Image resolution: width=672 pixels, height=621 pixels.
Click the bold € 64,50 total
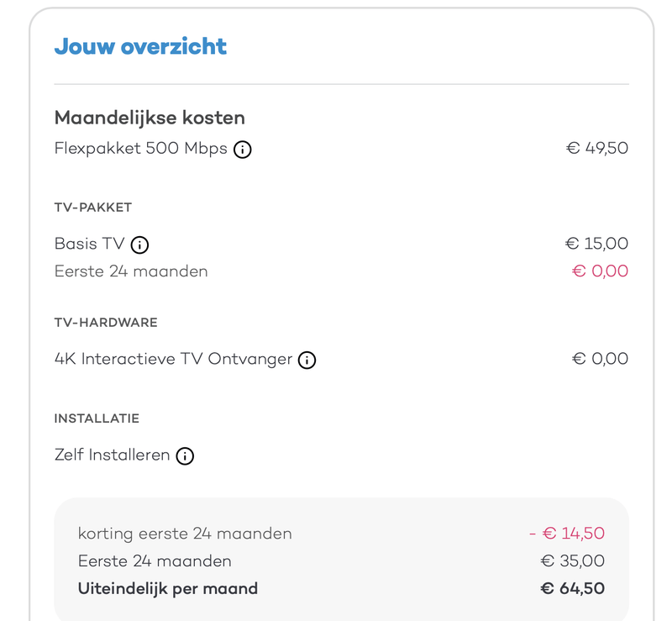(x=573, y=589)
